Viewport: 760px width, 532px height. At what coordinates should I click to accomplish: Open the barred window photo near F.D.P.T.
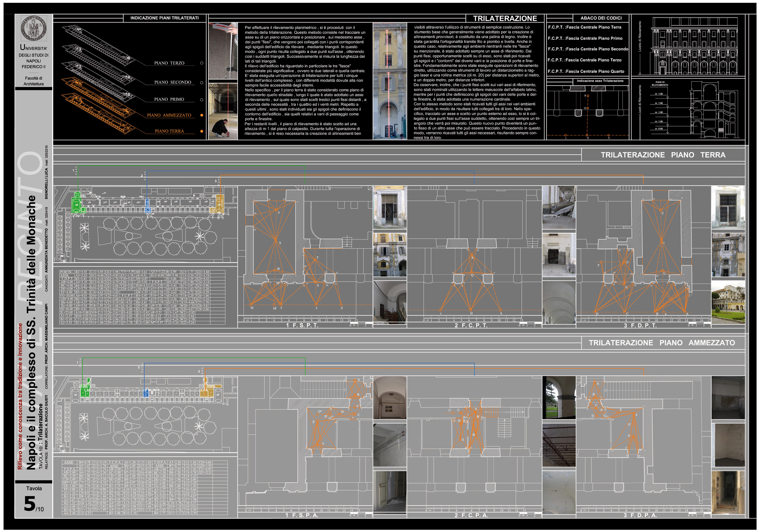click(x=728, y=207)
